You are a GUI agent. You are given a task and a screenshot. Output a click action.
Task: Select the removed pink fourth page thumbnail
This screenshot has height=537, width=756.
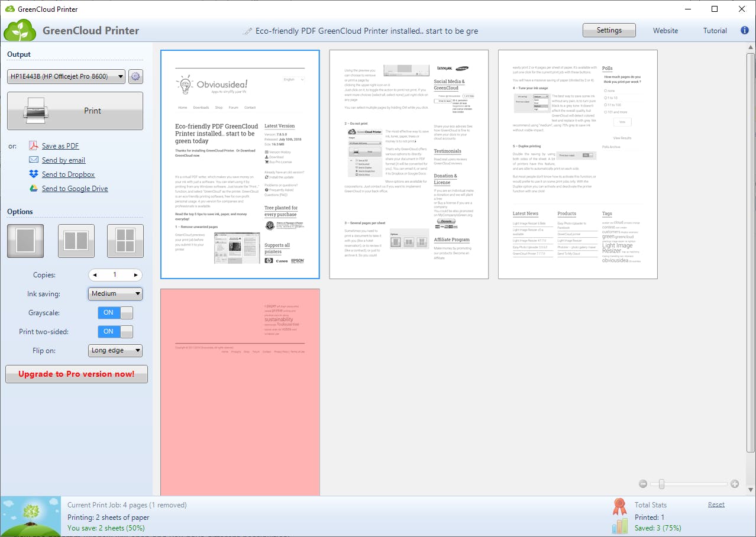[x=240, y=392]
